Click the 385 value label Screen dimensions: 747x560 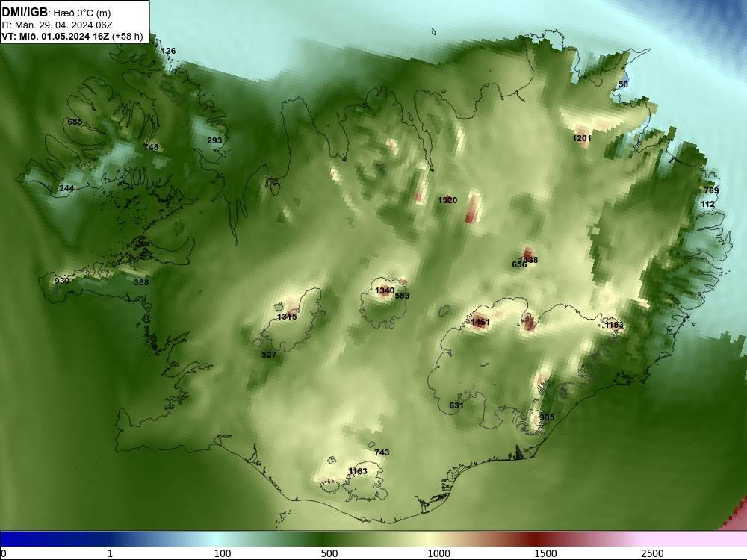pos(547,417)
